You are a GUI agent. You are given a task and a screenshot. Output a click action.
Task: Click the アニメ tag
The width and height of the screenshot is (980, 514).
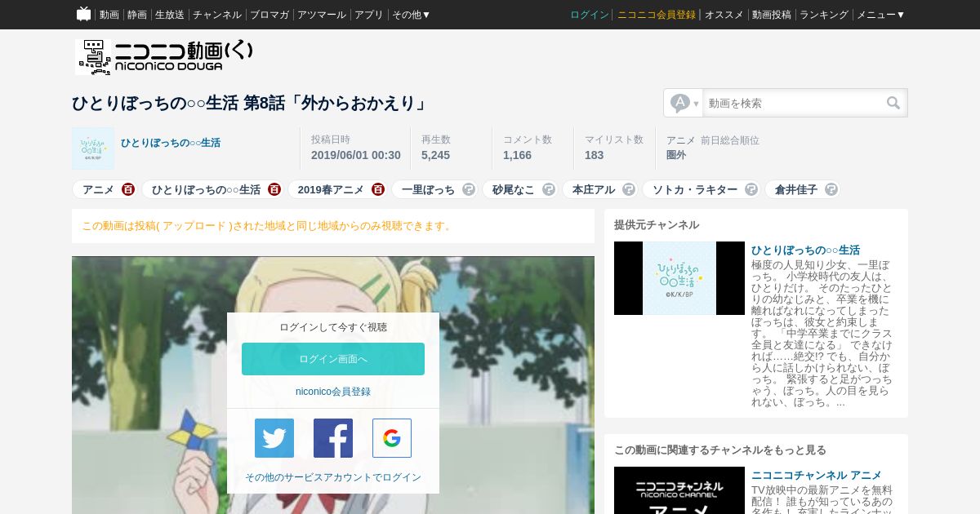[98, 189]
